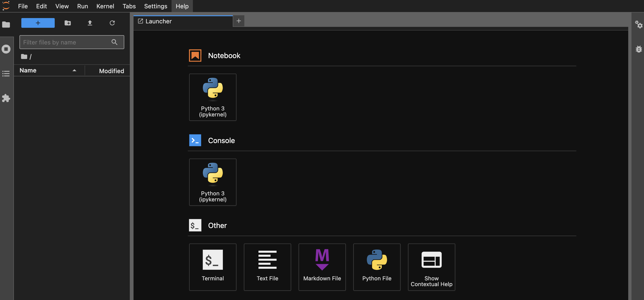Click the Notebook section heading text
644x300 pixels.
[x=224, y=55]
